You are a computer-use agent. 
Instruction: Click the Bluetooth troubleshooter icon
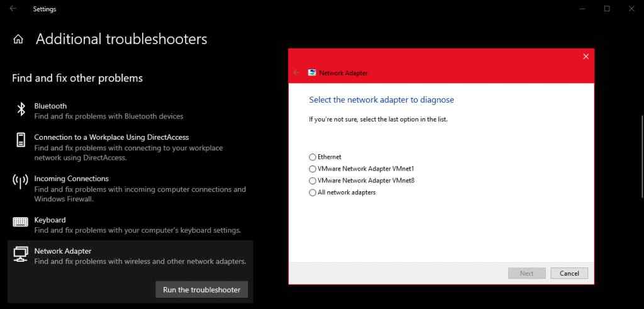pyautogui.click(x=21, y=110)
